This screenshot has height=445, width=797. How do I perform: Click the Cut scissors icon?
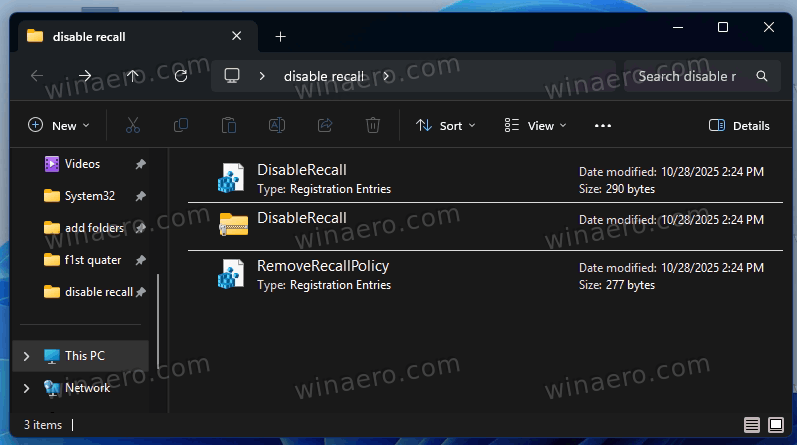pos(133,125)
